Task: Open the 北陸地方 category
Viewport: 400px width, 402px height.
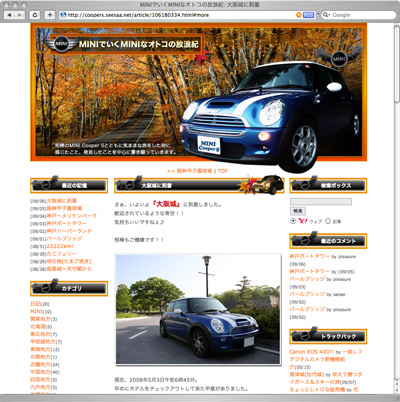Action: (x=40, y=357)
